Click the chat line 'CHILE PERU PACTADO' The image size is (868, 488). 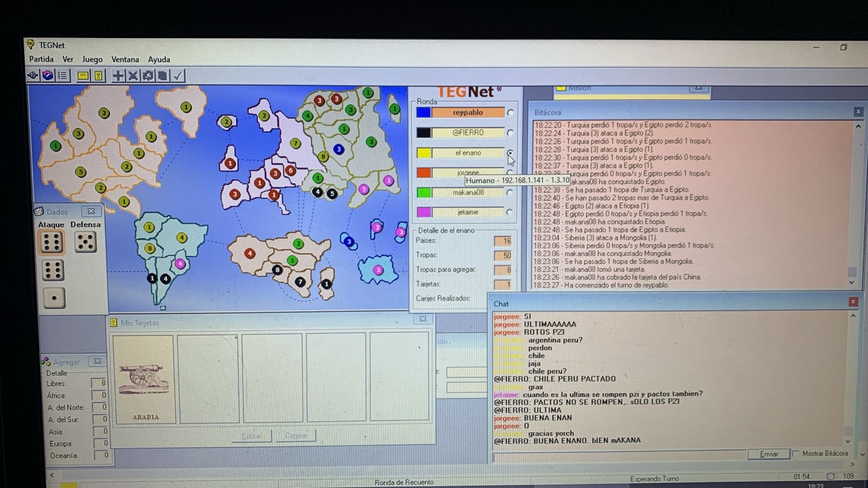(x=575, y=378)
